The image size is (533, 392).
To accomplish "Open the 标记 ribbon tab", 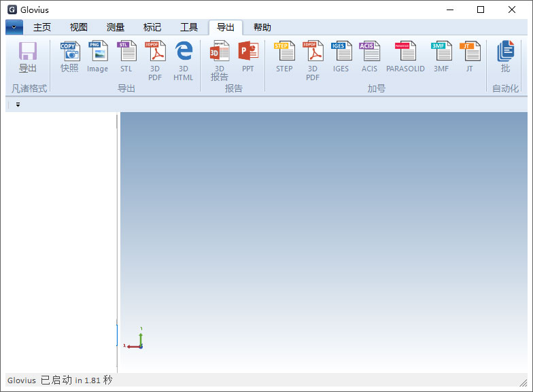I will (152, 27).
